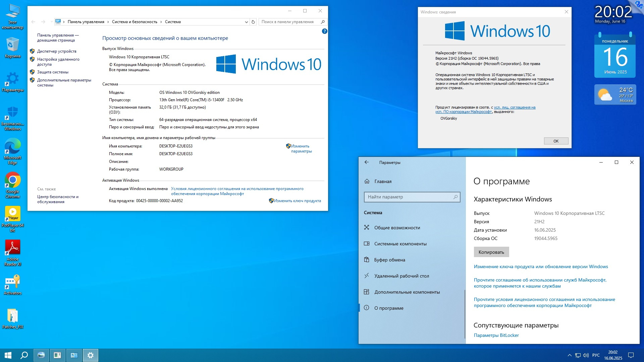The height and width of the screenshot is (362, 644).
Task: Expand the address bar history dropdown
Action: pos(247,22)
